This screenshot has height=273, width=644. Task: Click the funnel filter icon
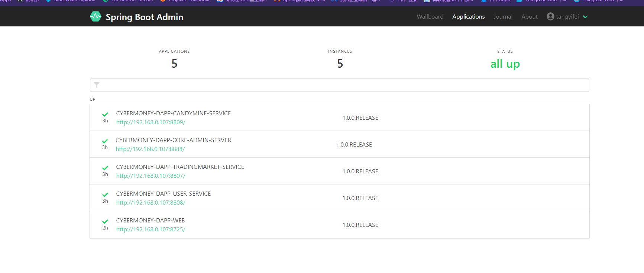pyautogui.click(x=97, y=85)
